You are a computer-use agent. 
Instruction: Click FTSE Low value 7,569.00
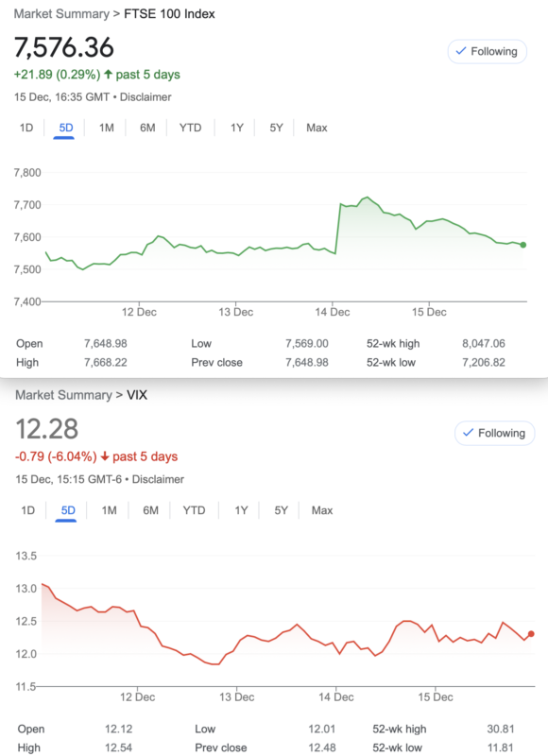[306, 344]
